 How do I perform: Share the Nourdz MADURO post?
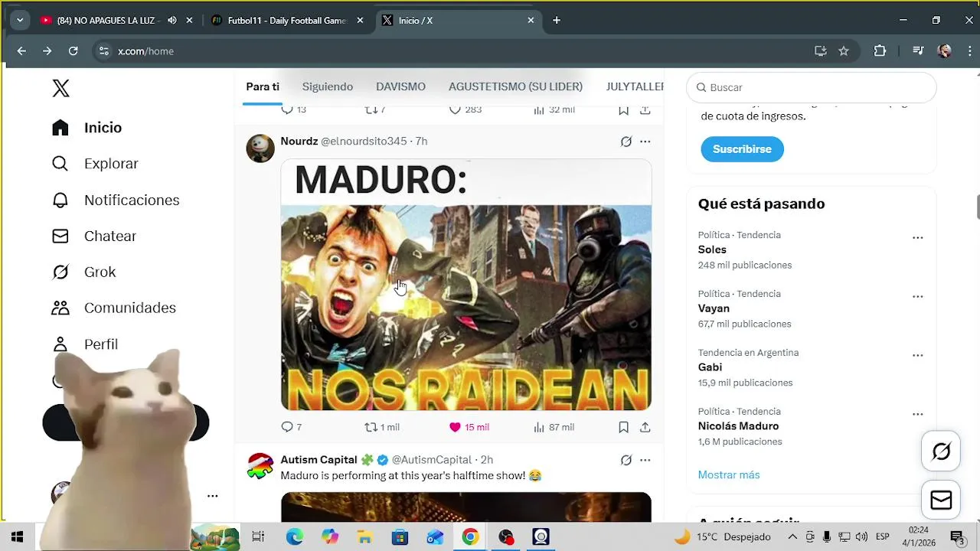click(x=645, y=427)
